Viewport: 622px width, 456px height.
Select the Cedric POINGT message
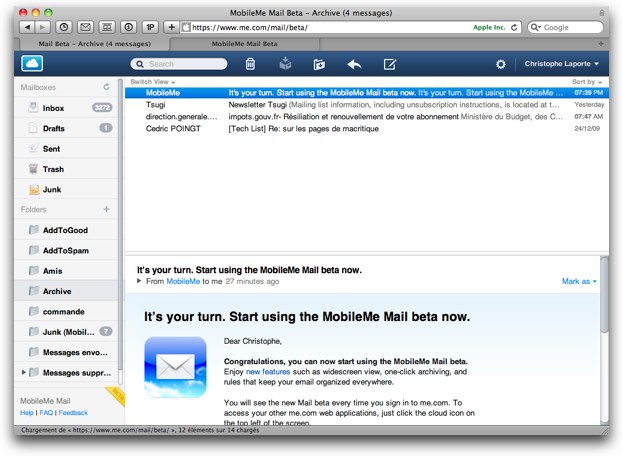[367, 128]
